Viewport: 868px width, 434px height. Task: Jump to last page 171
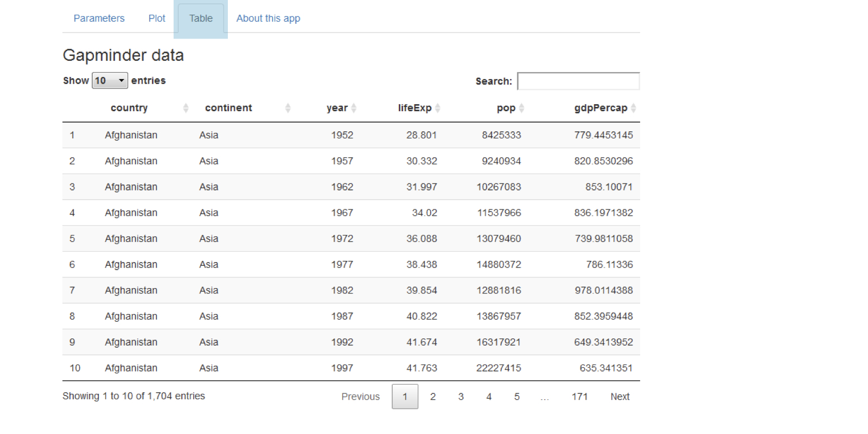579,397
